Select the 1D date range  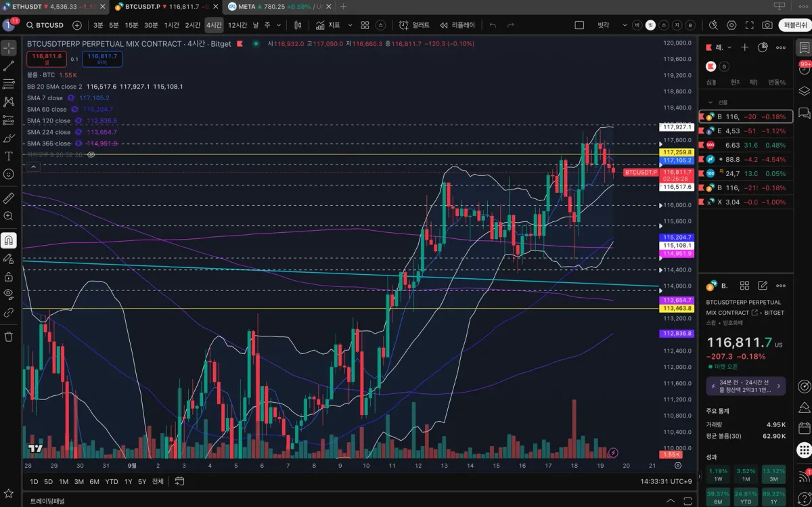34,481
